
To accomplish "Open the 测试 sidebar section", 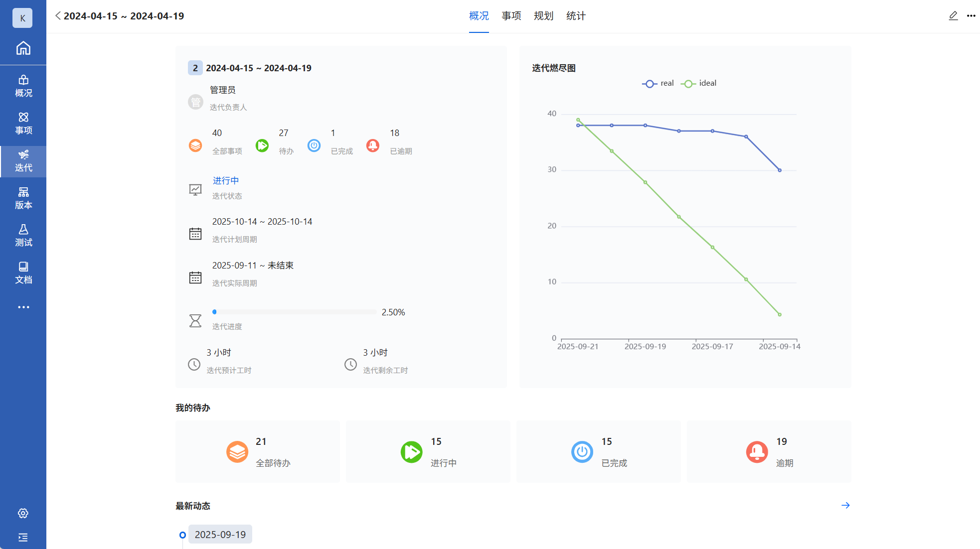I will click(23, 235).
